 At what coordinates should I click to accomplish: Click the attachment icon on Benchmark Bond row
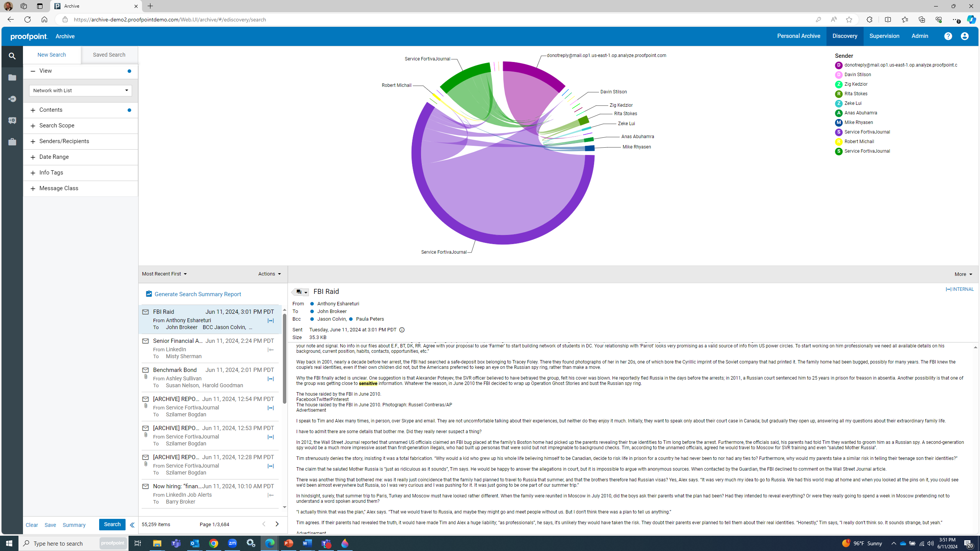[146, 377]
